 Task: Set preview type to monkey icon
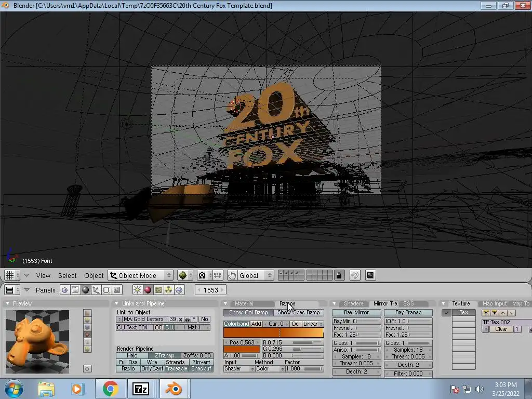click(x=87, y=335)
